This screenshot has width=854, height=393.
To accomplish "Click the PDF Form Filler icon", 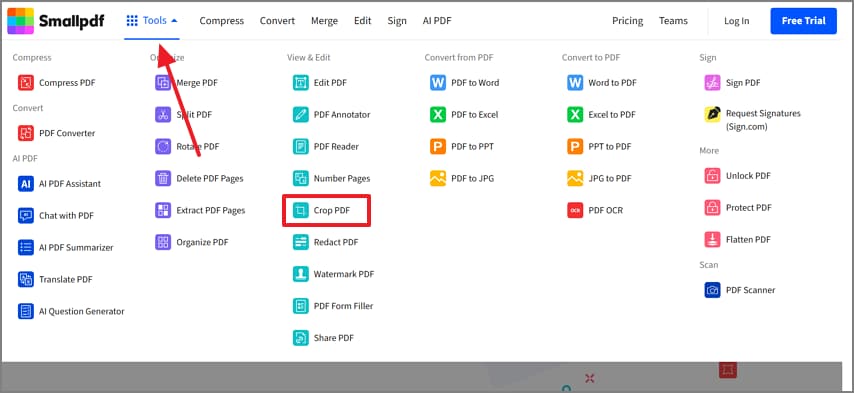I will coord(301,306).
